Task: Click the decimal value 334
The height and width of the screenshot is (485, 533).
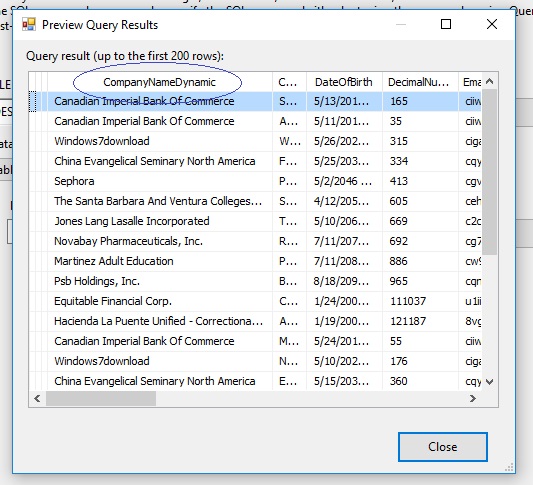Action: point(420,161)
